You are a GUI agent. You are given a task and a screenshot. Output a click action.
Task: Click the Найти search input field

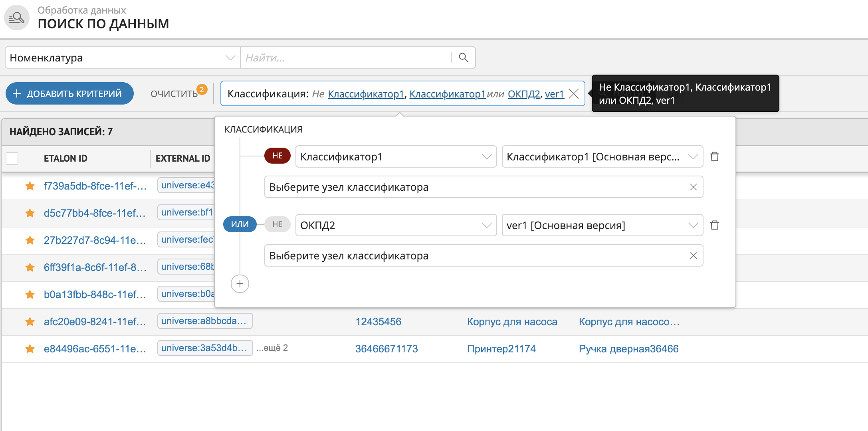point(345,58)
